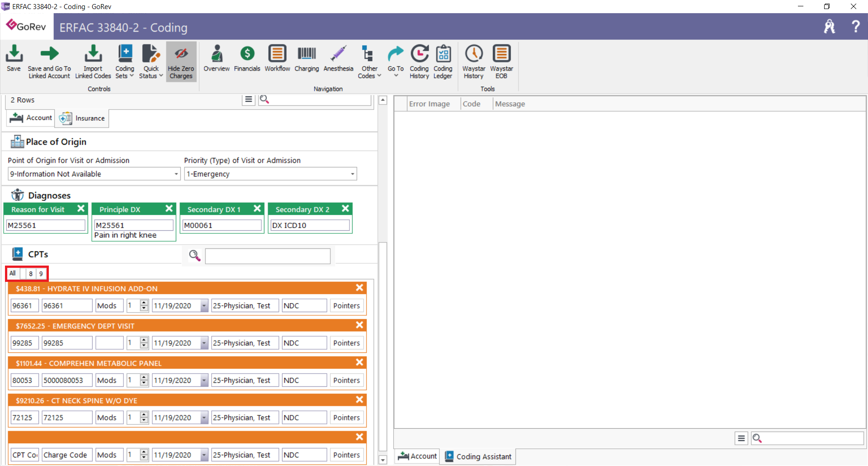Delete the blank CPT row
The width and height of the screenshot is (868, 466).
[x=359, y=437]
